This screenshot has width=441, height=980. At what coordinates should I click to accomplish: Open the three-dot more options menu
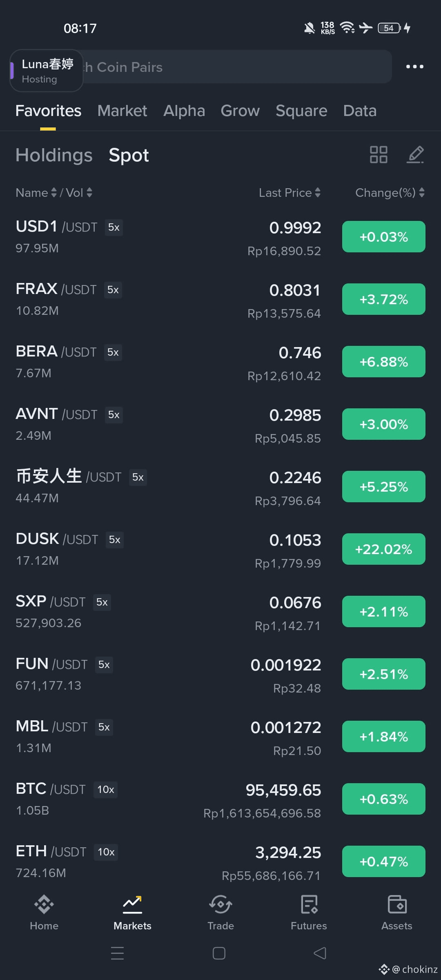click(414, 67)
